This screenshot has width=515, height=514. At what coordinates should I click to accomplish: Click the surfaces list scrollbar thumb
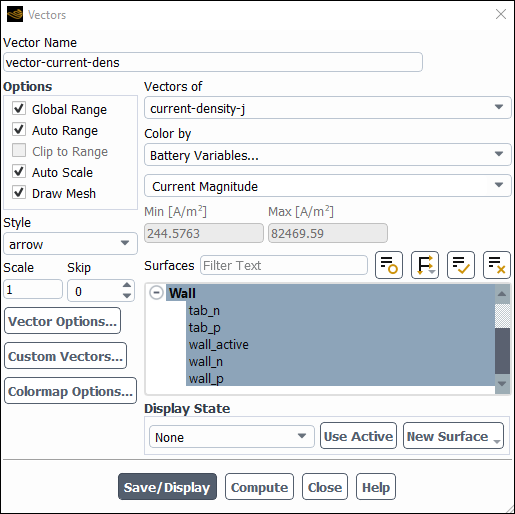click(x=502, y=351)
